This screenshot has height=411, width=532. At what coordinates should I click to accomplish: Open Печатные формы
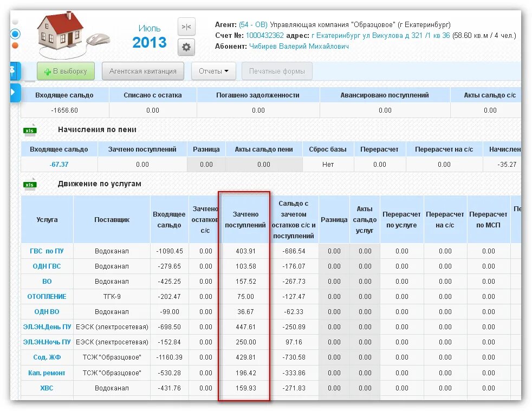(x=277, y=71)
